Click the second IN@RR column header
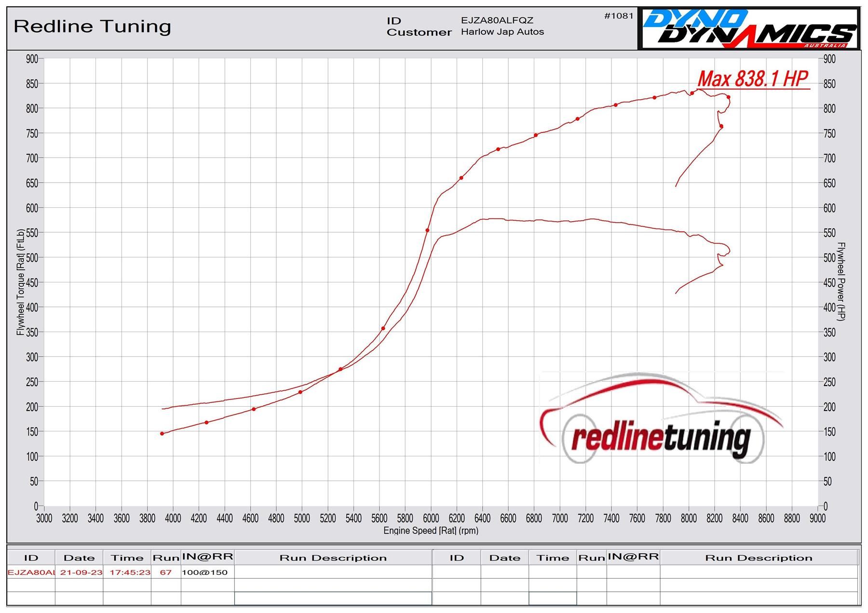Image resolution: width=868 pixels, height=613 pixels. [x=633, y=557]
